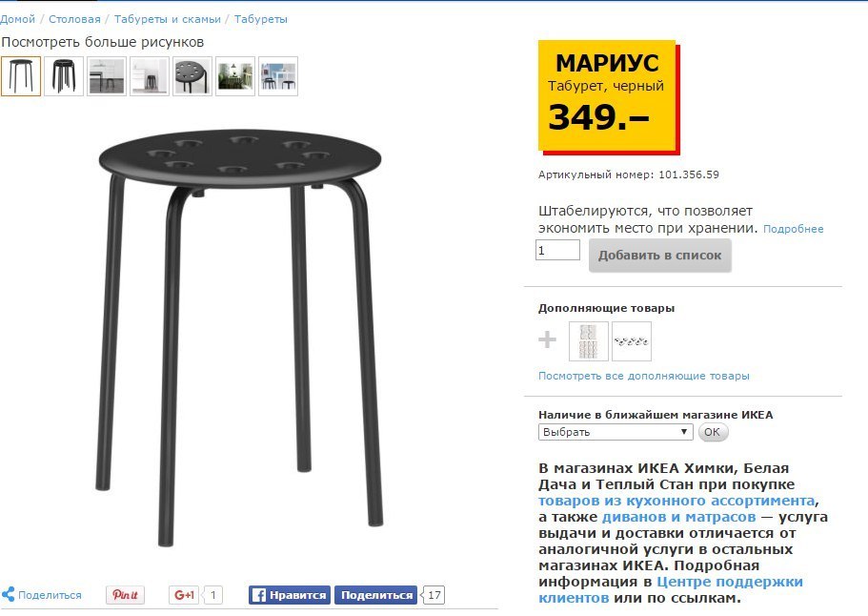Click the quantity input field
The width and height of the screenshot is (868, 616).
557,250
